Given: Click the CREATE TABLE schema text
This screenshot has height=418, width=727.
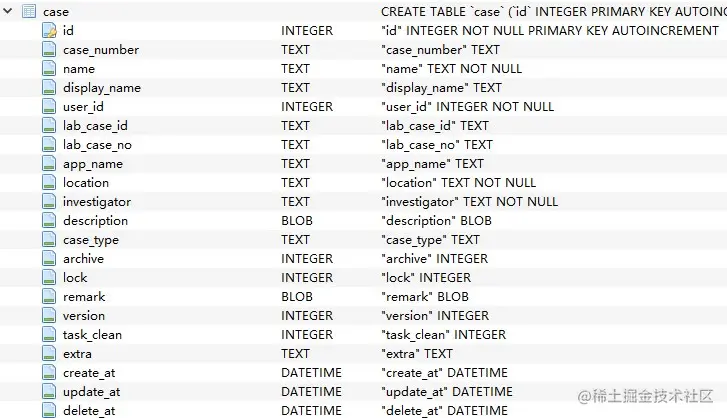Looking at the screenshot, I should pos(550,11).
